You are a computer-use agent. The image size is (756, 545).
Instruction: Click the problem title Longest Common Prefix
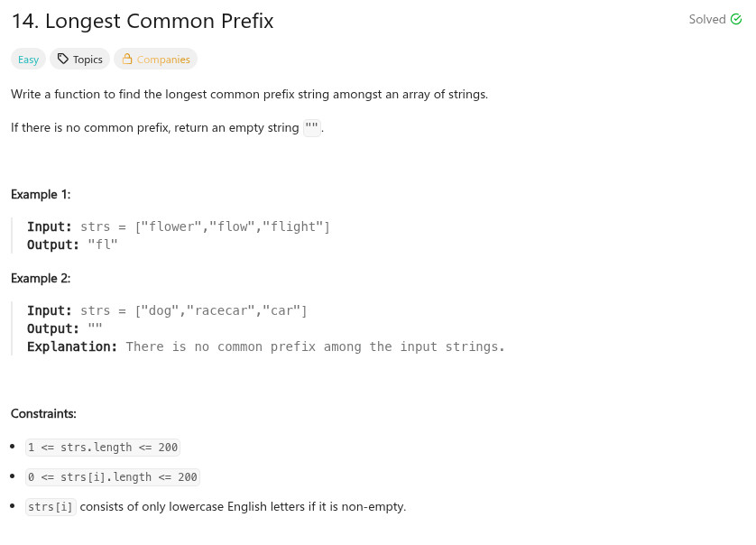[x=143, y=21]
